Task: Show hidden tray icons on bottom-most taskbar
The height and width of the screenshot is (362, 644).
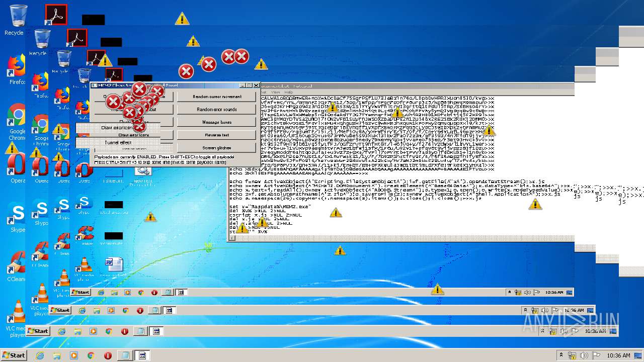Action: [561, 355]
